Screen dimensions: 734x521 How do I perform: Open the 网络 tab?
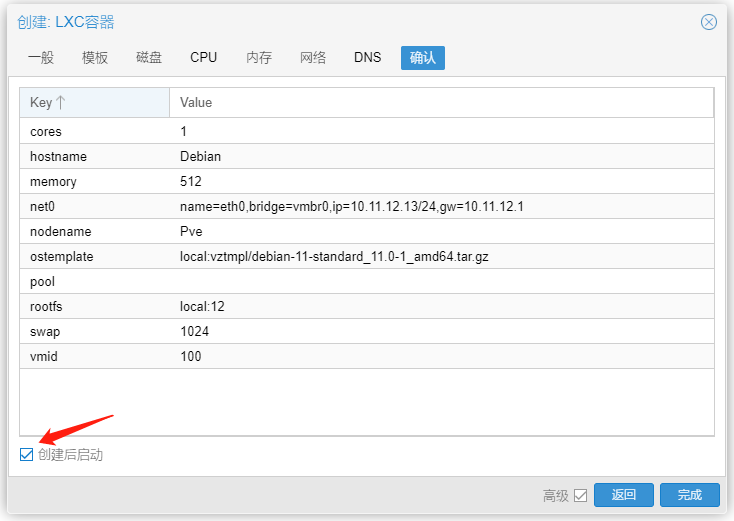point(313,58)
